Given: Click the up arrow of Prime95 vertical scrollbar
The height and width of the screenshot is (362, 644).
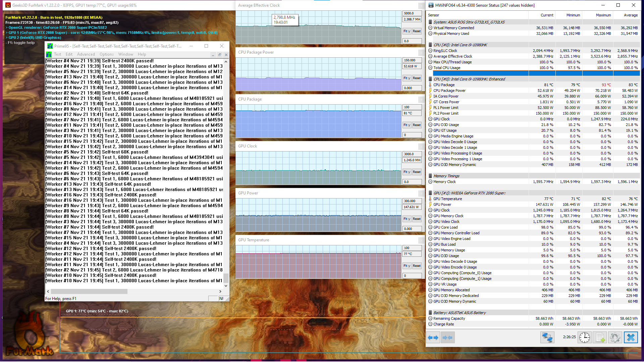Looking at the screenshot, I should click(x=226, y=62).
